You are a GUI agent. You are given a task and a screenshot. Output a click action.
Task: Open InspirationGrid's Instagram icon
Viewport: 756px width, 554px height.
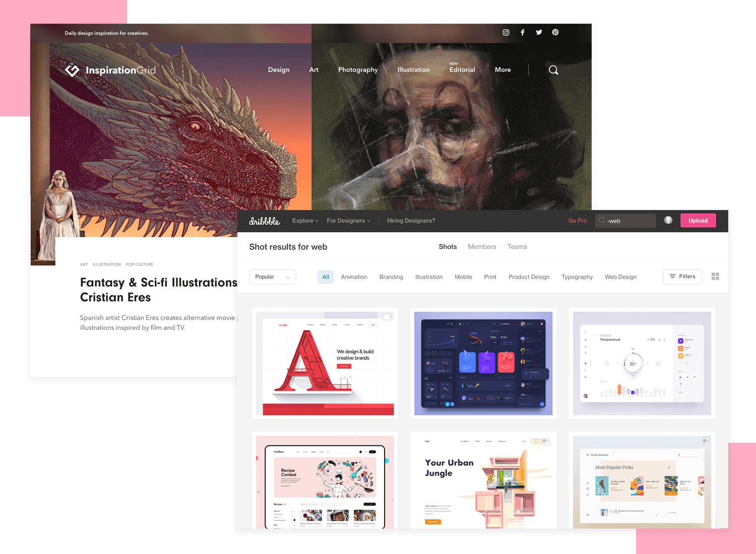(506, 33)
